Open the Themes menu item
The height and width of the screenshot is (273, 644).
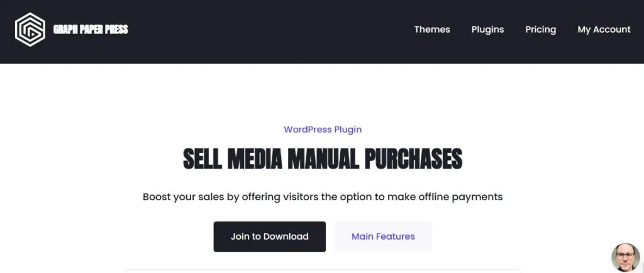pyautogui.click(x=432, y=30)
